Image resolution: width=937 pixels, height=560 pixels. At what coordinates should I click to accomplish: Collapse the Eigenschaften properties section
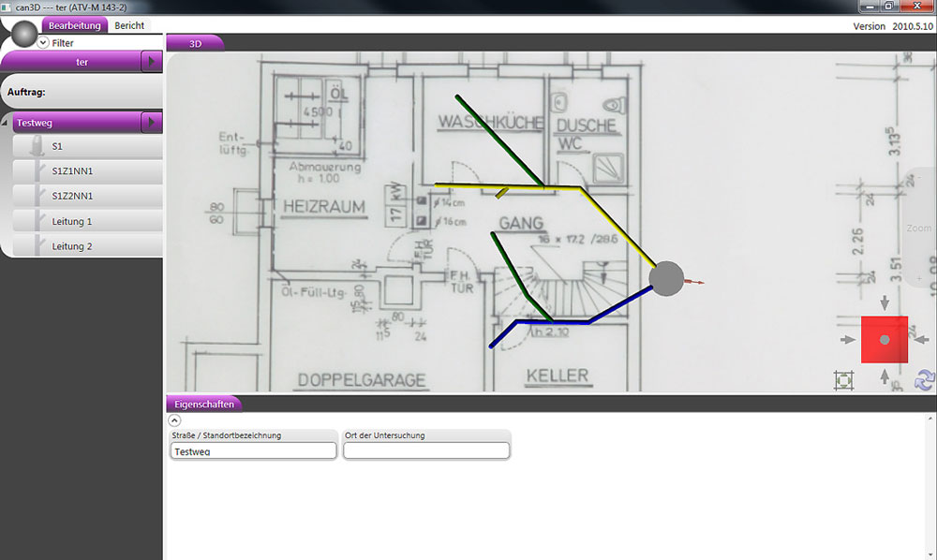(x=174, y=420)
